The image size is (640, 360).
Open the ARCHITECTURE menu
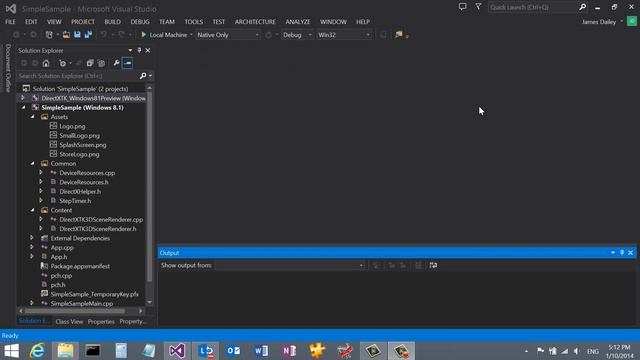(x=255, y=22)
